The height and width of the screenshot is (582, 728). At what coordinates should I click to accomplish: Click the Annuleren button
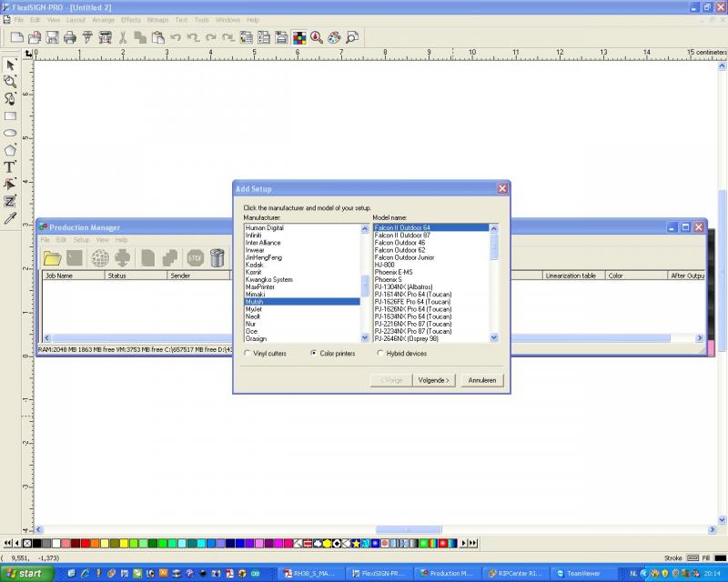(x=482, y=380)
